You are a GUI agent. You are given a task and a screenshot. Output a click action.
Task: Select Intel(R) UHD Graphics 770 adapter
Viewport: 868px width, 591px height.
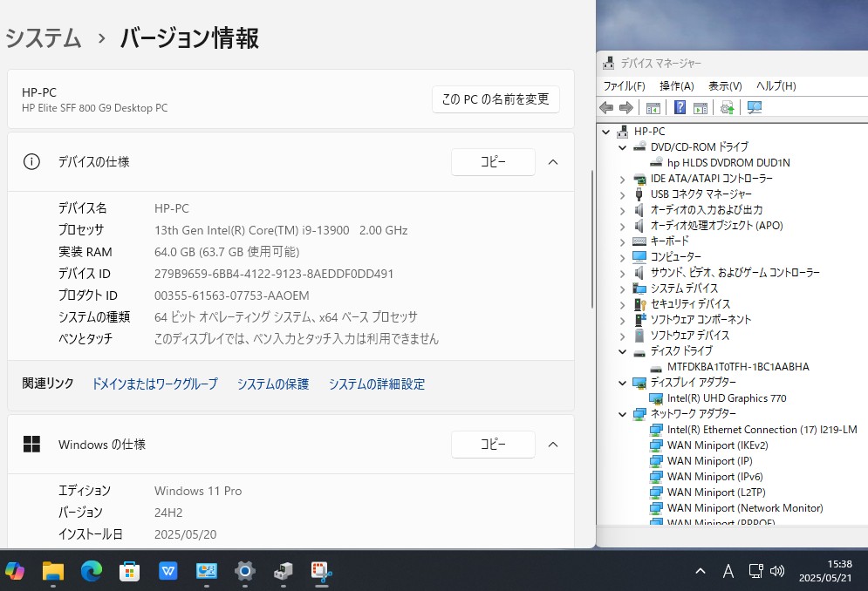pyautogui.click(x=727, y=398)
